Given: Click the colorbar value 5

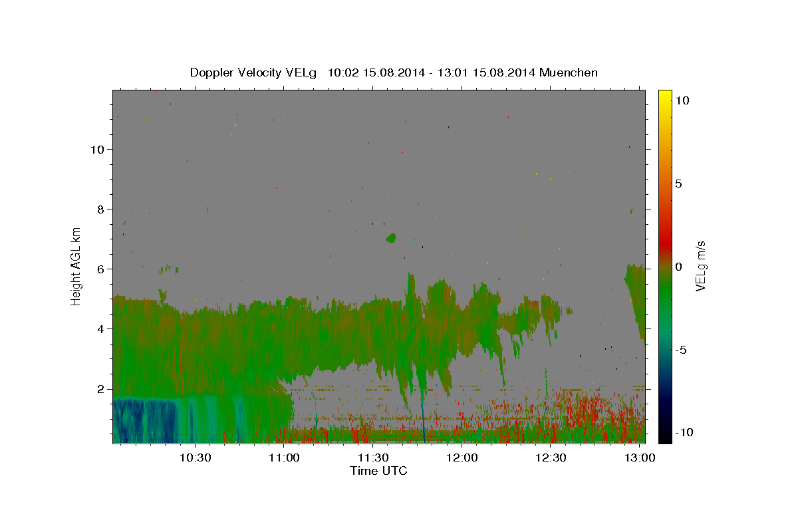Looking at the screenshot, I should pos(678,184).
